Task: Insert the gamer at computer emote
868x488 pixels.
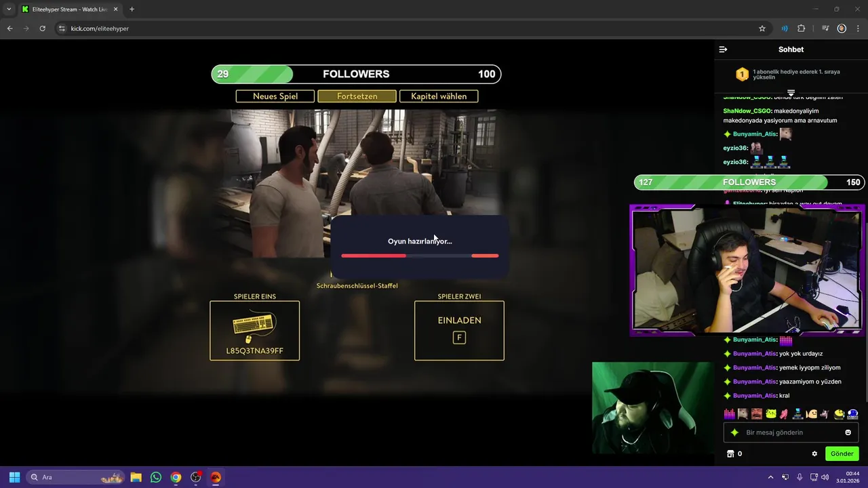Action: [798, 413]
